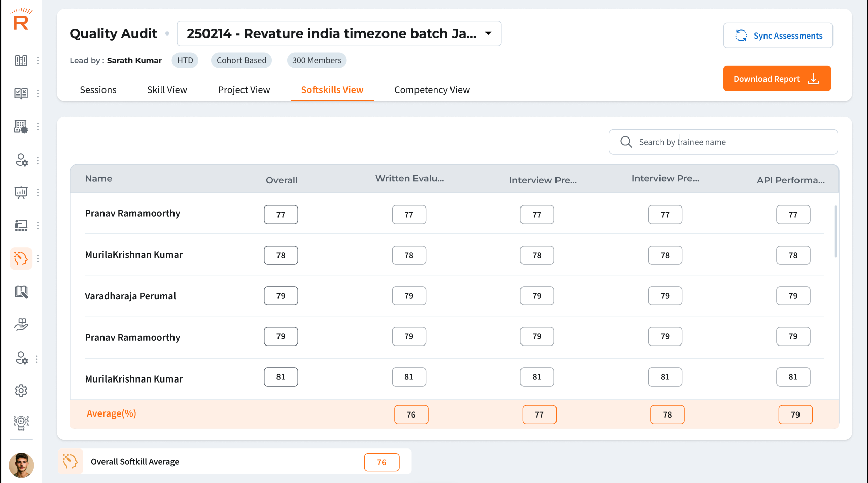This screenshot has width=868, height=483.
Task: Expand three-dot menu beside highlighted softskills icon
Action: click(x=38, y=259)
